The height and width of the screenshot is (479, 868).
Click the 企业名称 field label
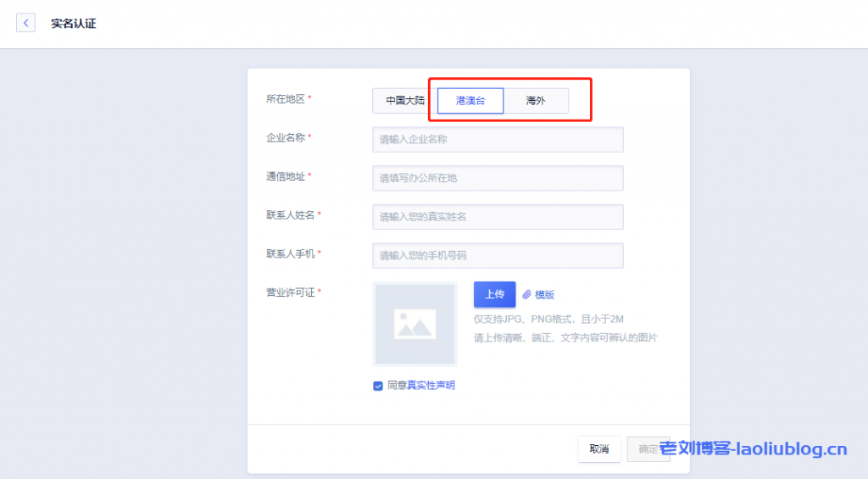(x=286, y=137)
